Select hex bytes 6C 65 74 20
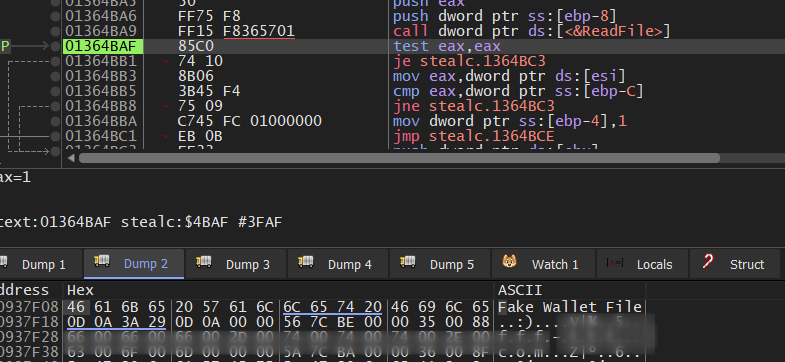Viewport: 785px width, 362px height. tap(332, 307)
